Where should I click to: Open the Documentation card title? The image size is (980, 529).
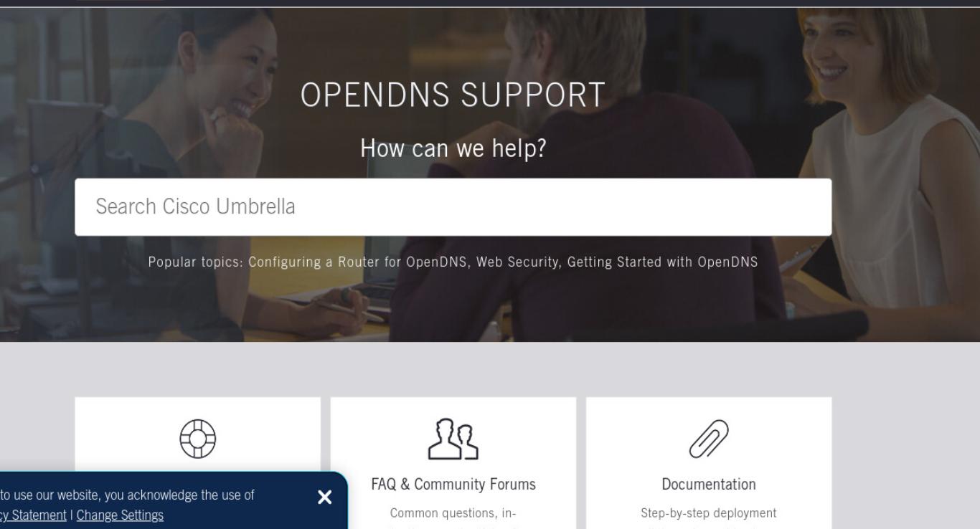pos(709,485)
